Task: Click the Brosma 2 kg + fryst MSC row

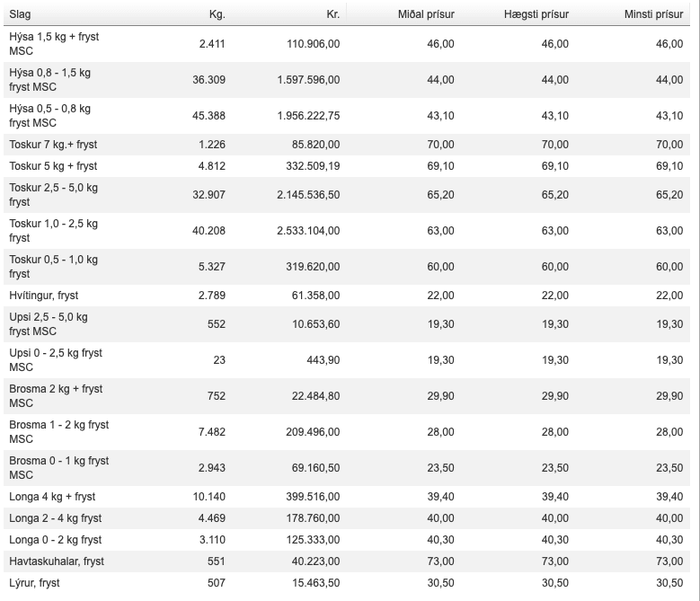Action: [x=56, y=396]
